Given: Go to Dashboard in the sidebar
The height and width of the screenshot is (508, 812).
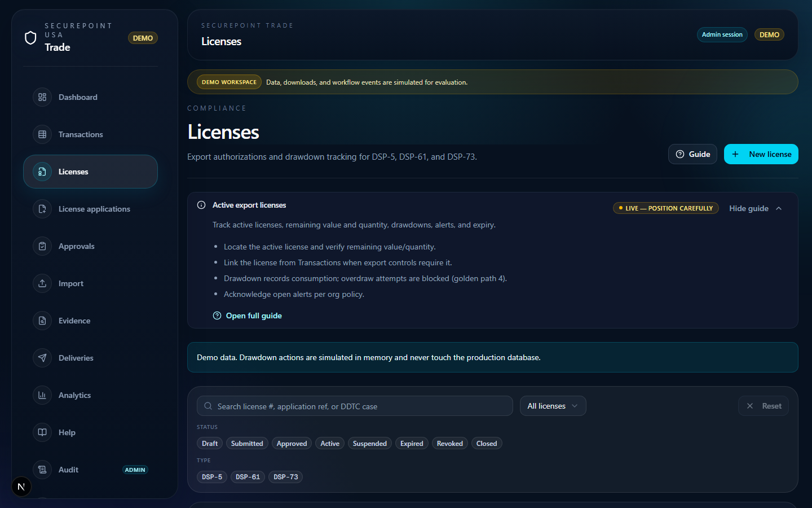Looking at the screenshot, I should coord(90,97).
